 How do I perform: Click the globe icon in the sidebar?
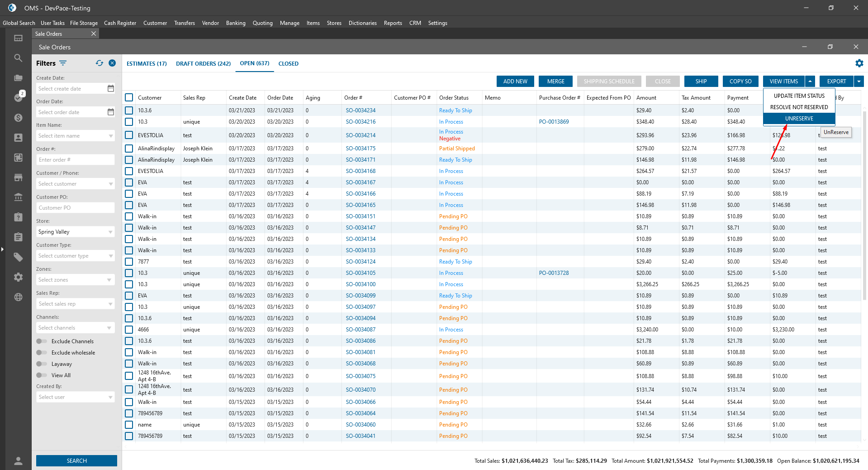18,297
